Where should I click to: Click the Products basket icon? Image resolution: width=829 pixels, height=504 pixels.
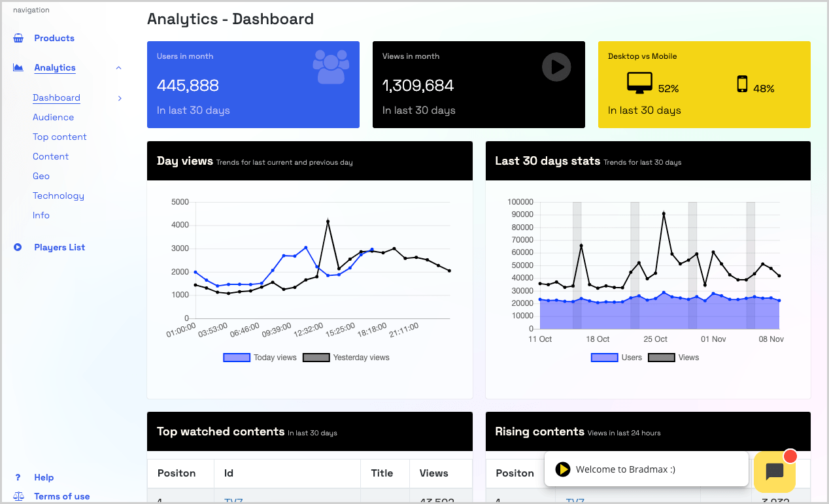coord(18,38)
